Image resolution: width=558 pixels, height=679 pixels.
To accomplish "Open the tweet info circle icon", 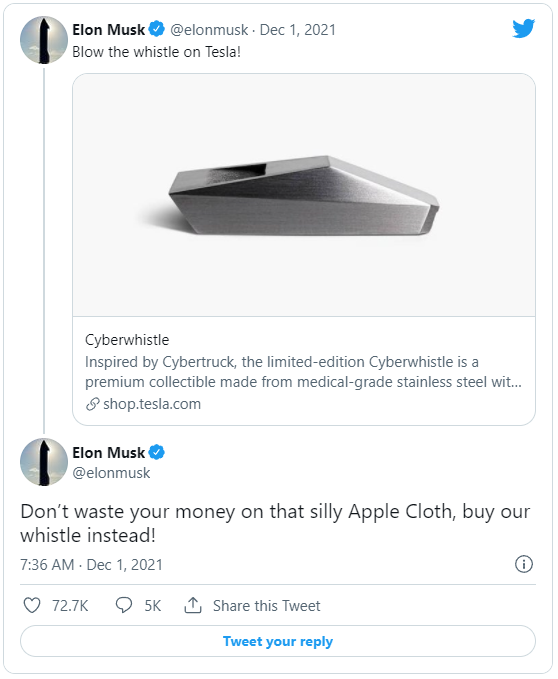I will [x=524, y=564].
